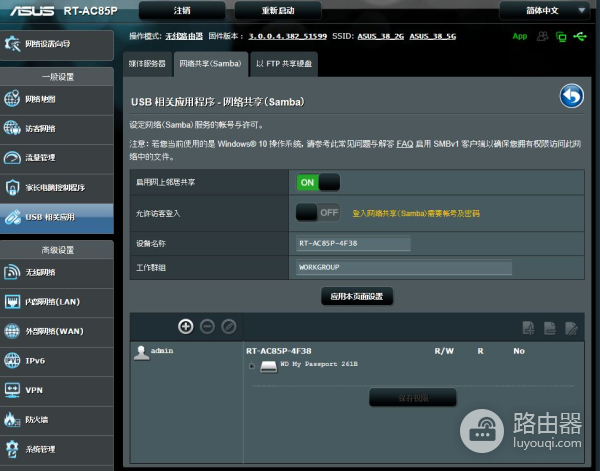
Task: Toggle guest login (允许访客登入) OFF switch
Action: click(x=318, y=212)
